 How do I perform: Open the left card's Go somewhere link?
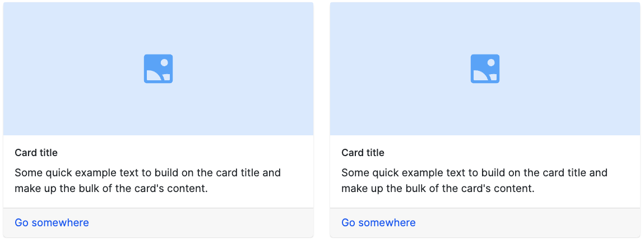click(52, 223)
